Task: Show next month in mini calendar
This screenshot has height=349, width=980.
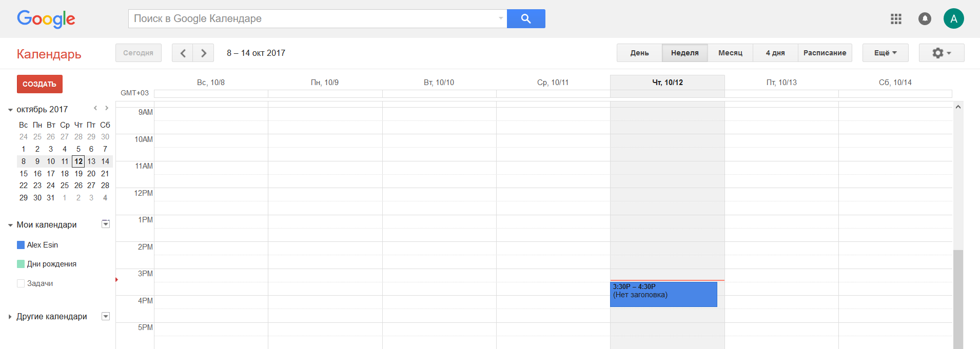Action: (x=107, y=108)
